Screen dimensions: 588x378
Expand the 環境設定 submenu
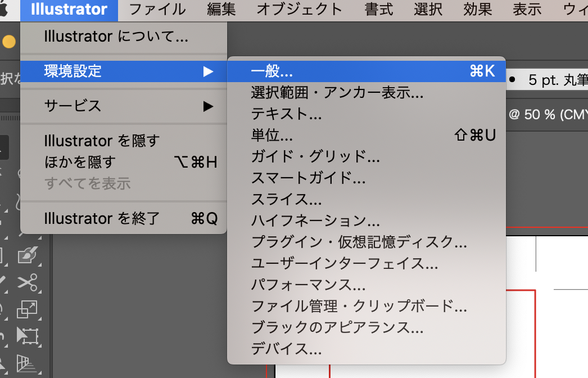(123, 71)
